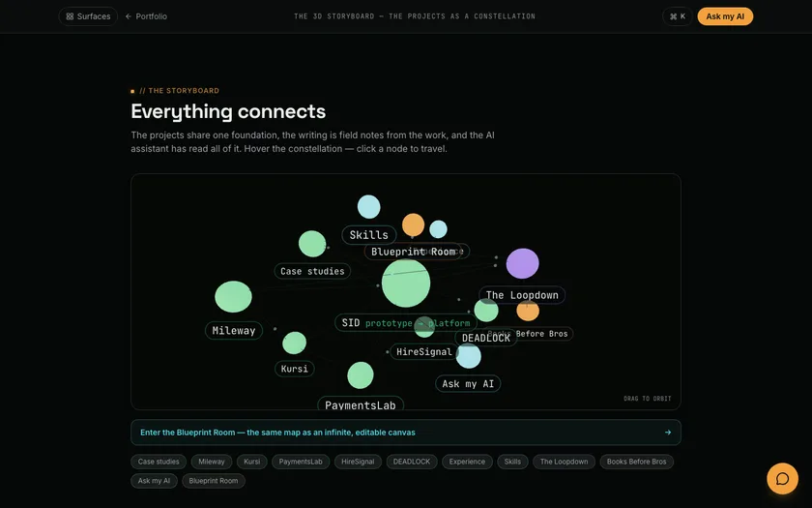This screenshot has width=812, height=508.
Task: Click the arrow on the Blueprint Room banner
Action: [668, 433]
